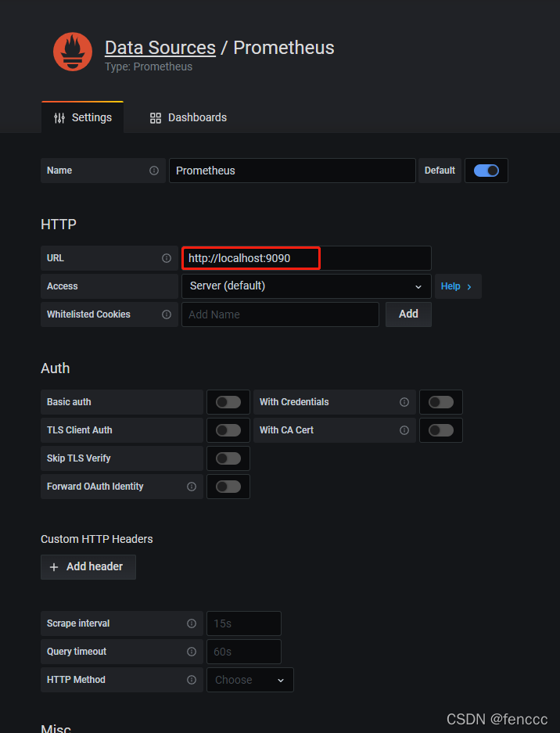Click the info icon beside URL
Image resolution: width=560 pixels, height=733 pixels.
point(167,258)
